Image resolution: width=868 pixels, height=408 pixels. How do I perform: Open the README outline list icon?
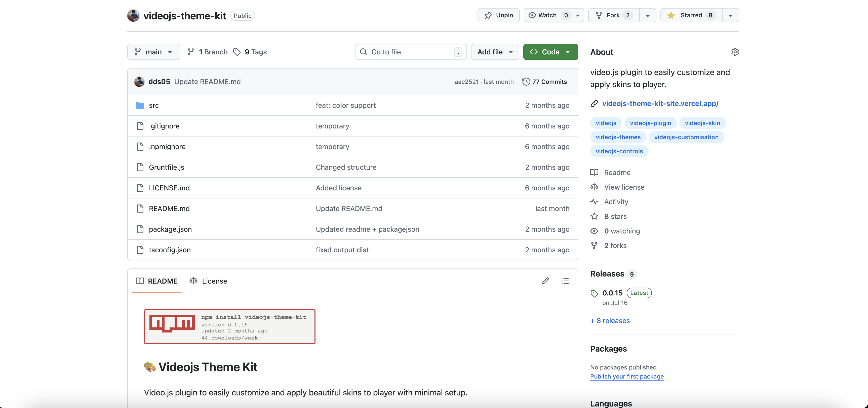(565, 281)
